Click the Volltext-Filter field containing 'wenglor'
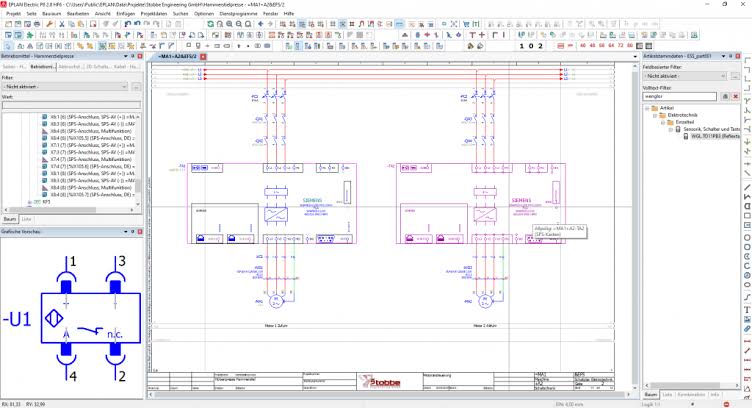Image resolution: width=752 pixels, height=408 pixels. click(680, 96)
